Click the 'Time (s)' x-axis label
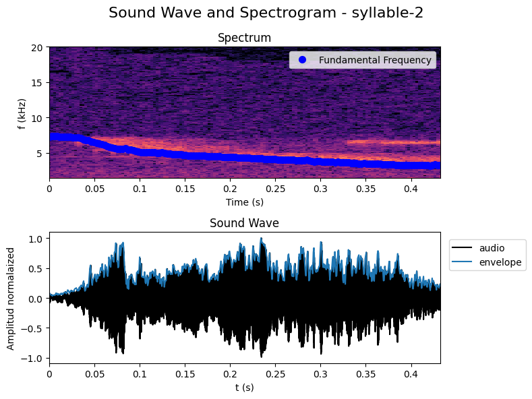 click(244, 202)
